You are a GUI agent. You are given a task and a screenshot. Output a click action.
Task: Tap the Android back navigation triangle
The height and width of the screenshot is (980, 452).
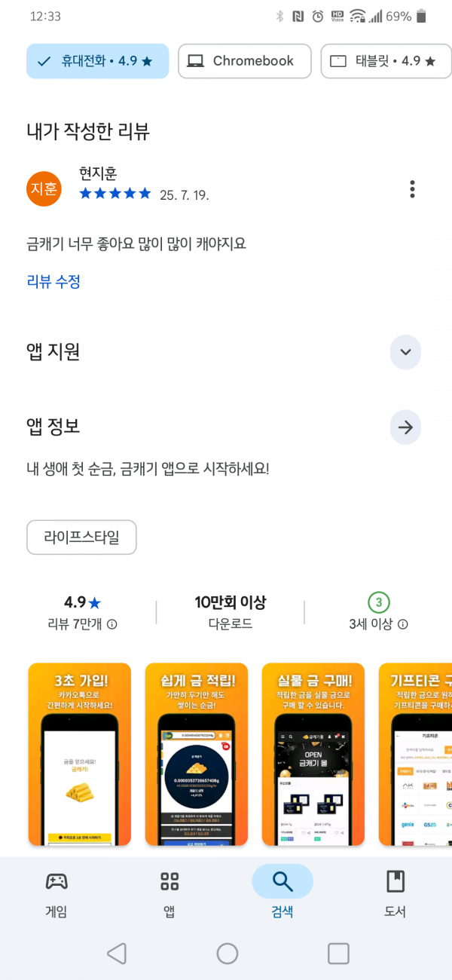click(x=116, y=954)
